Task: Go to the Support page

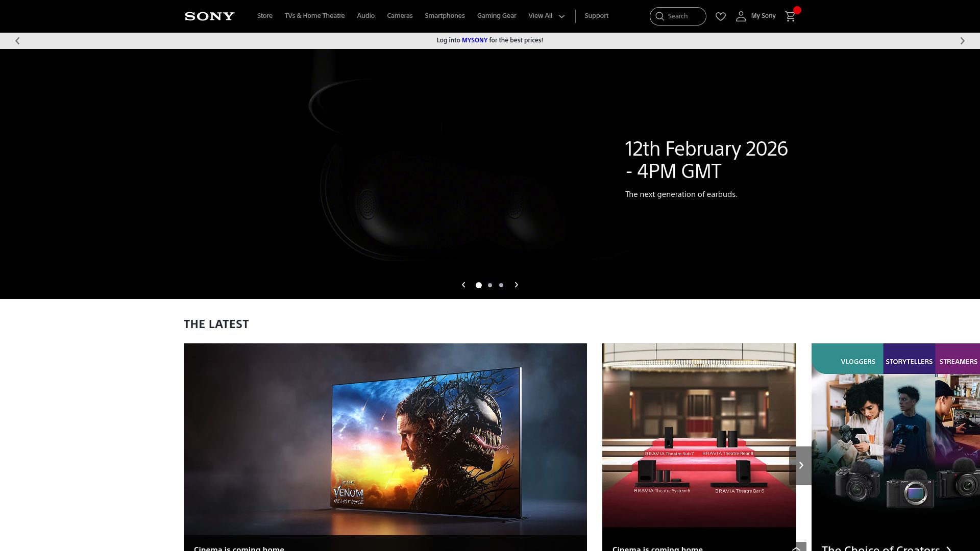Action: click(x=596, y=16)
